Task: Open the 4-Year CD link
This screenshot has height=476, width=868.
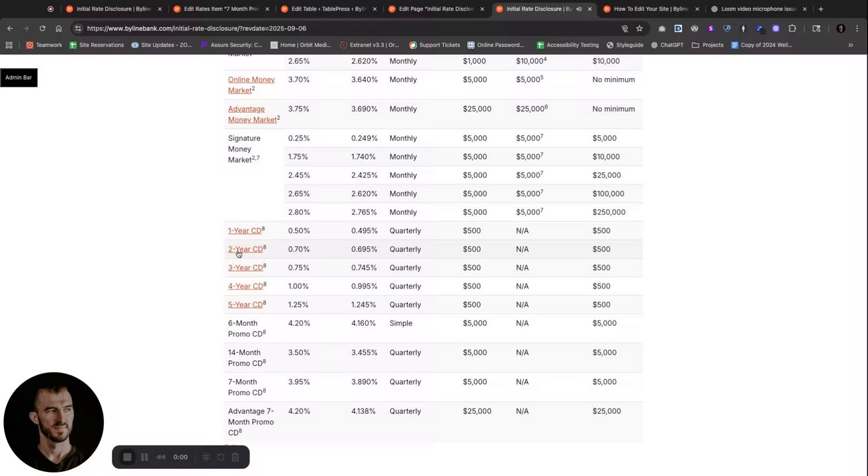Action: 245,286
